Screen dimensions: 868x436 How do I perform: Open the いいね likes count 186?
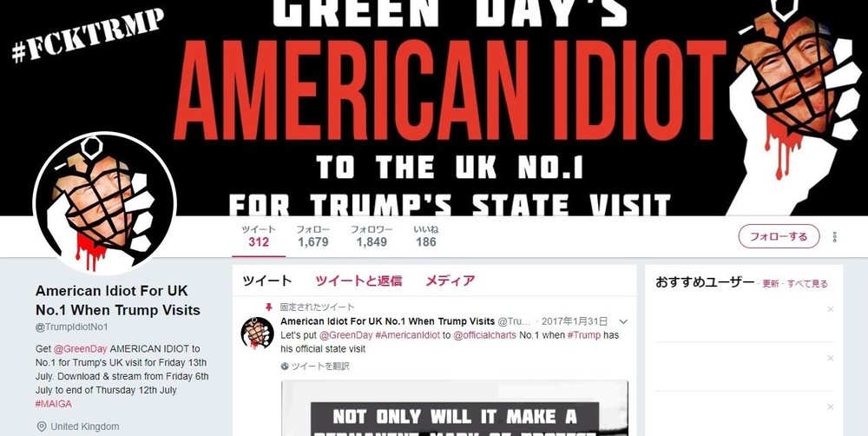coord(425,236)
